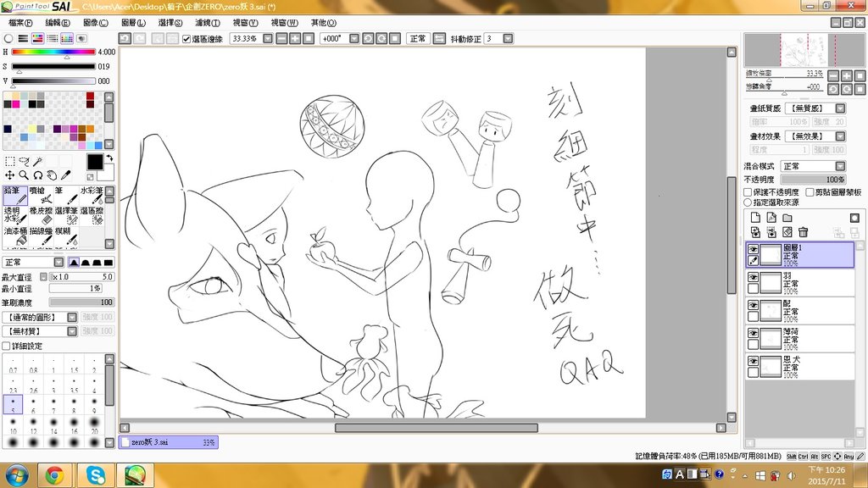This screenshot has height=488, width=868.
Task: Select the magic wand tool
Action: point(37,161)
